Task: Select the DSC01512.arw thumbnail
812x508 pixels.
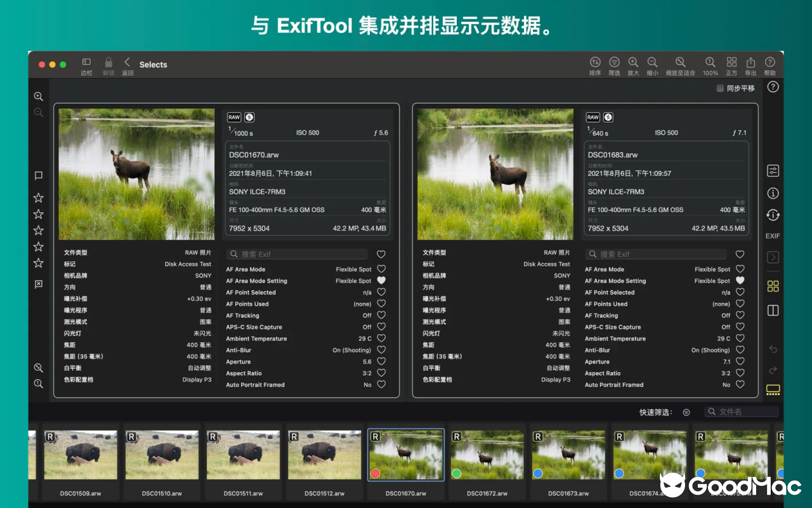Action: (324, 455)
